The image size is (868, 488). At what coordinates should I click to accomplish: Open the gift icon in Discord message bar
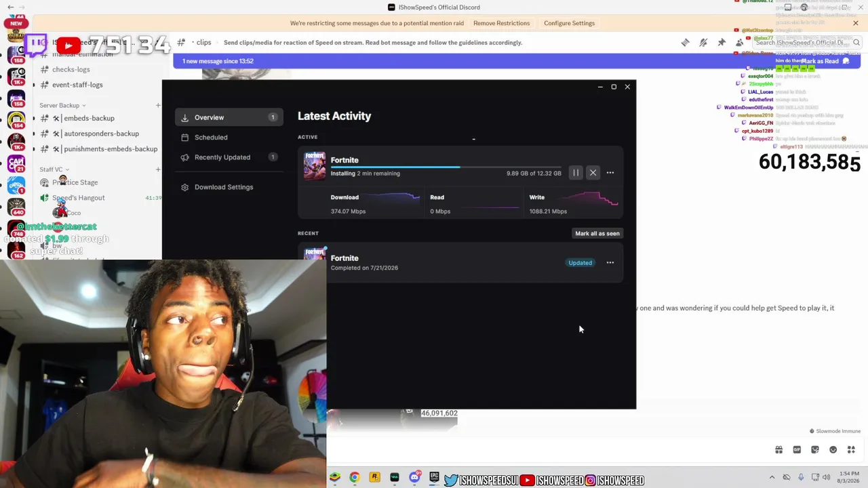(x=779, y=449)
